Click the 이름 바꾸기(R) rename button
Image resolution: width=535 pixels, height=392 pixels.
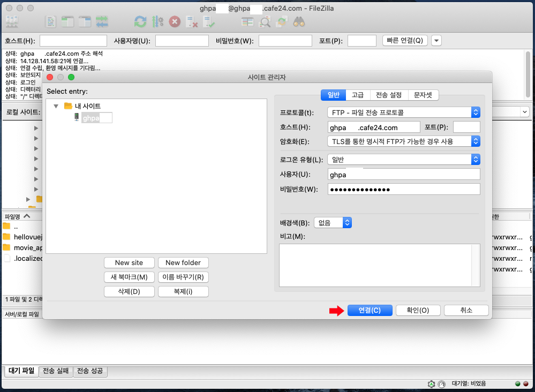(183, 277)
